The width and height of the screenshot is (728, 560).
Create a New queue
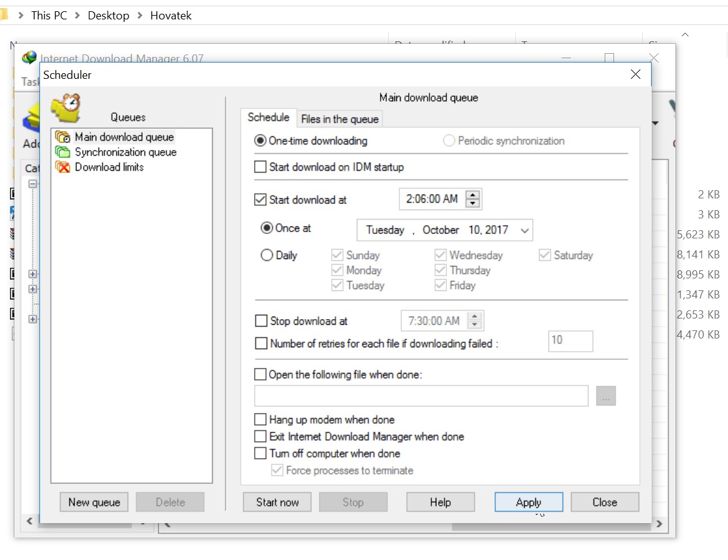tap(93, 501)
